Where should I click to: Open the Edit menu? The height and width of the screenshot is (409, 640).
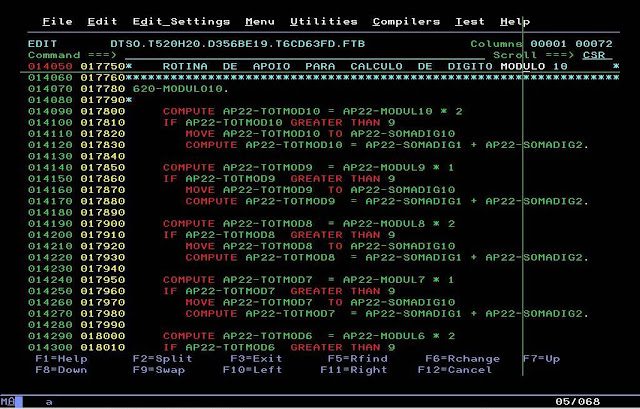coord(102,21)
